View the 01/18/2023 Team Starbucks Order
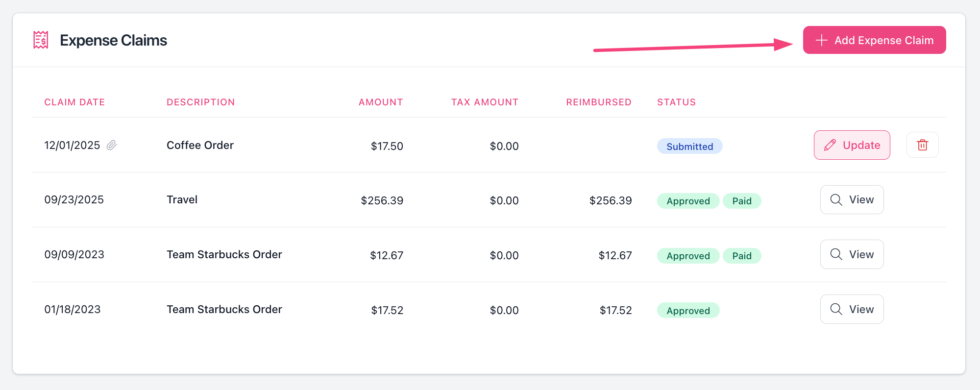This screenshot has height=390, width=980. click(852, 309)
